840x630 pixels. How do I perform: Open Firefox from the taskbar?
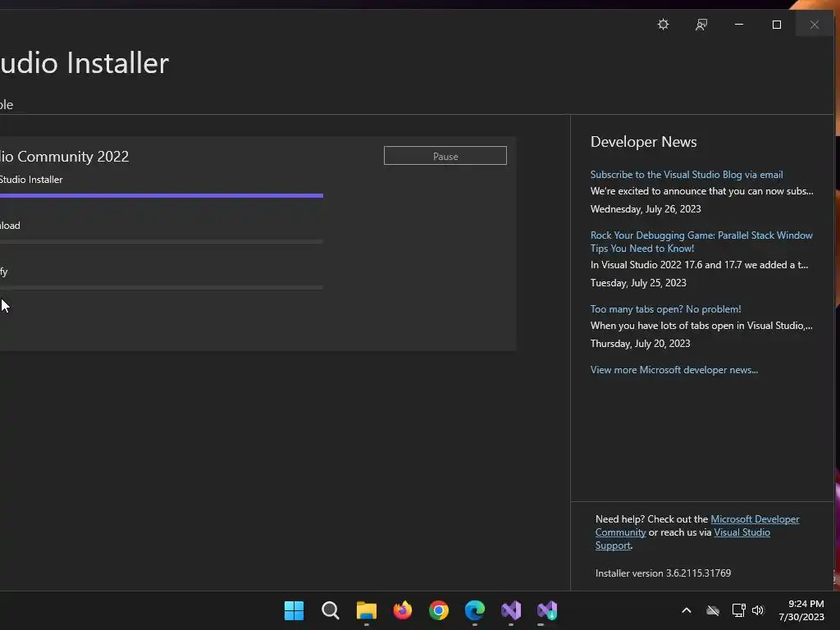coord(402,610)
